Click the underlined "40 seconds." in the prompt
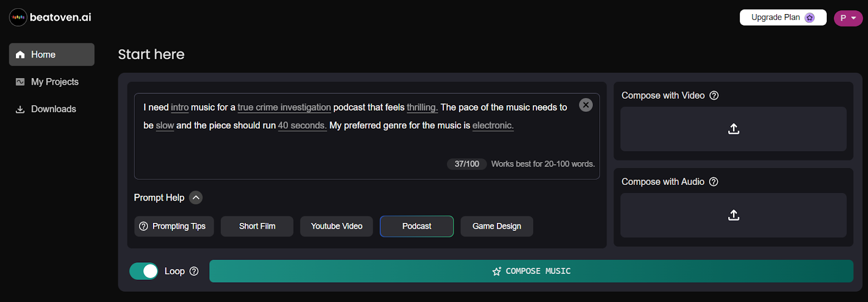868x302 pixels. pos(302,125)
